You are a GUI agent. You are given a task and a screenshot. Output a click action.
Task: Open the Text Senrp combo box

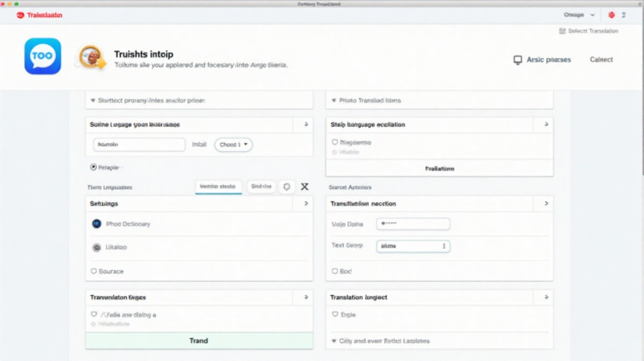coord(413,246)
